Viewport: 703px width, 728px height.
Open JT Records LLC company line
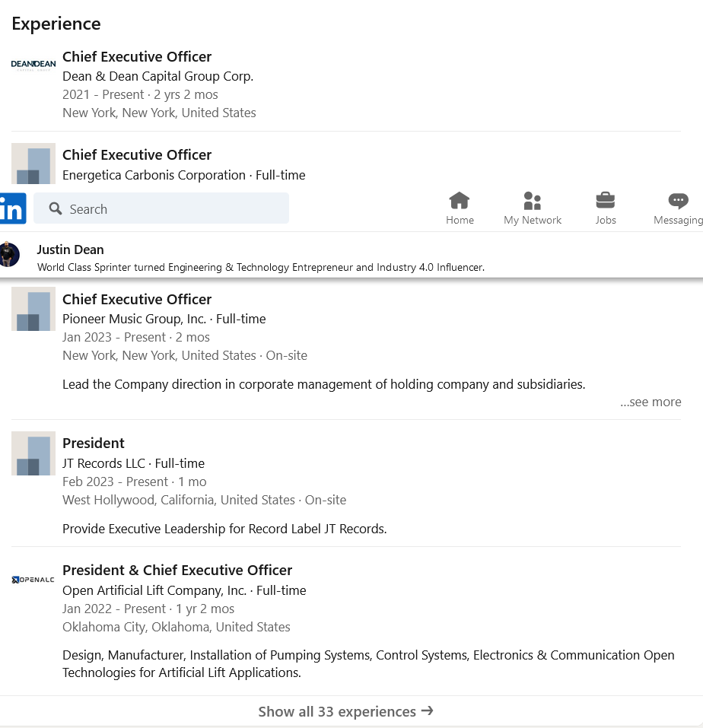(134, 463)
